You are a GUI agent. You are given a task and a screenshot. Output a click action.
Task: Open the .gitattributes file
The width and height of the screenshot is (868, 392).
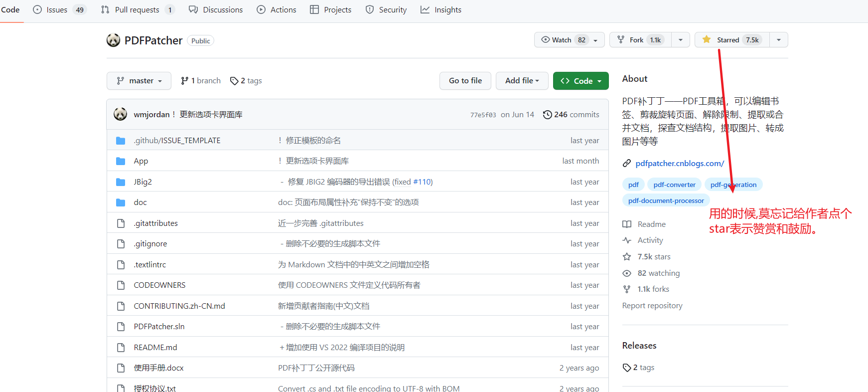pos(156,223)
